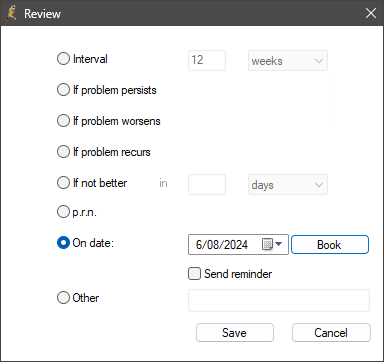
Task: Click the interval number field showing 12
Action: click(207, 60)
